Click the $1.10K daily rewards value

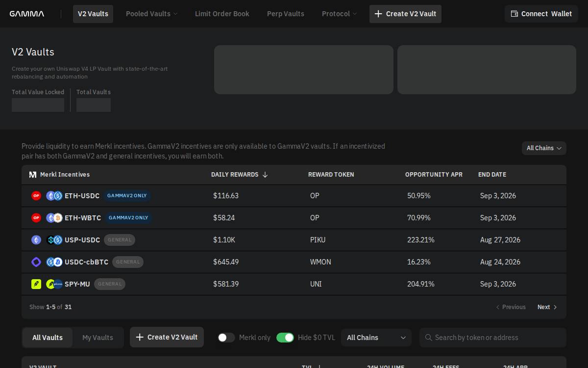pyautogui.click(x=224, y=240)
